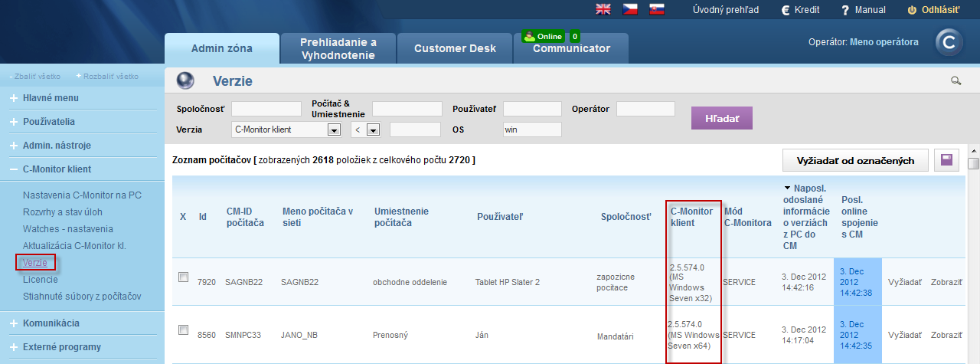Click Id cell 8560
The height and width of the screenshot is (364, 980).
tap(207, 335)
